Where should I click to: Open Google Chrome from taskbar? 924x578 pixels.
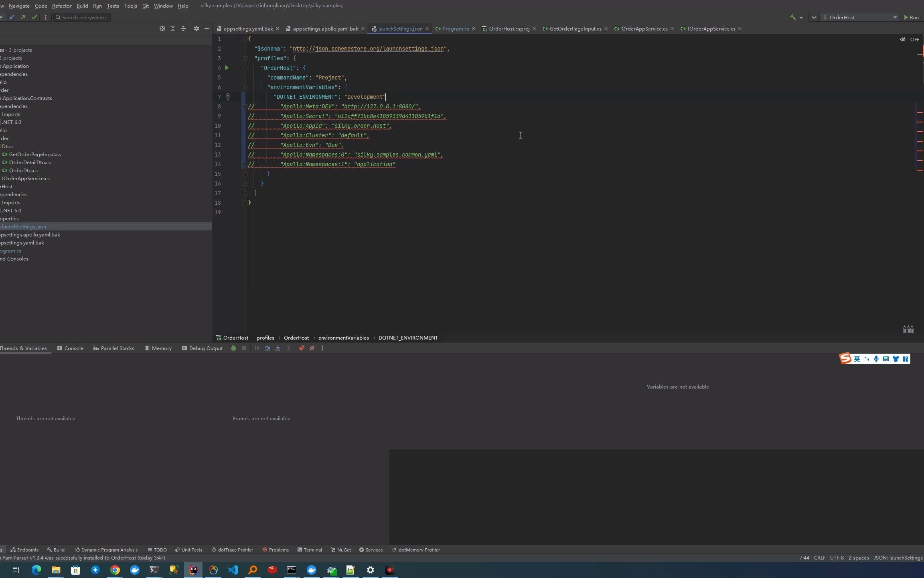115,570
